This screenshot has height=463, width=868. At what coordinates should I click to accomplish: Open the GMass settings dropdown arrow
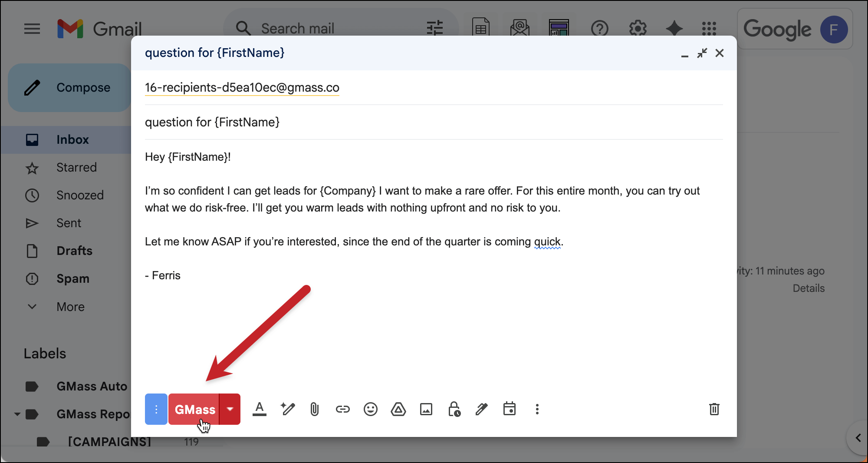click(230, 409)
